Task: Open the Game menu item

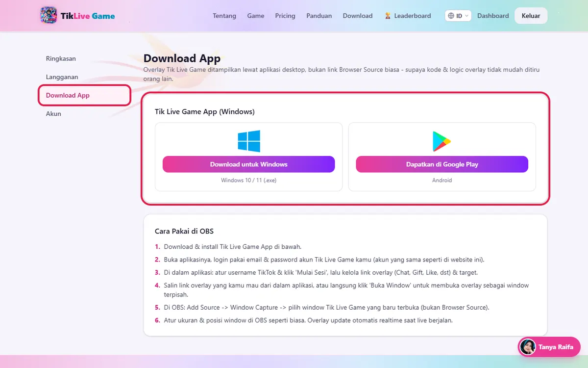Action: (256, 16)
